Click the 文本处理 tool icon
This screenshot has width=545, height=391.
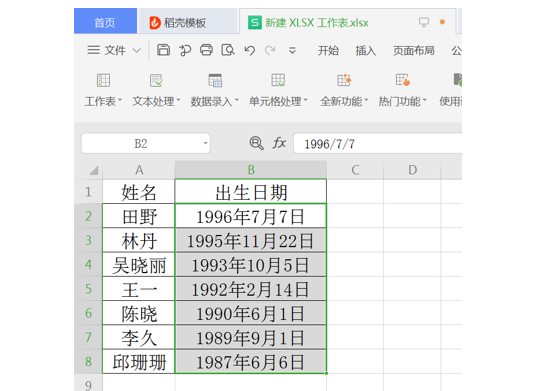click(156, 80)
